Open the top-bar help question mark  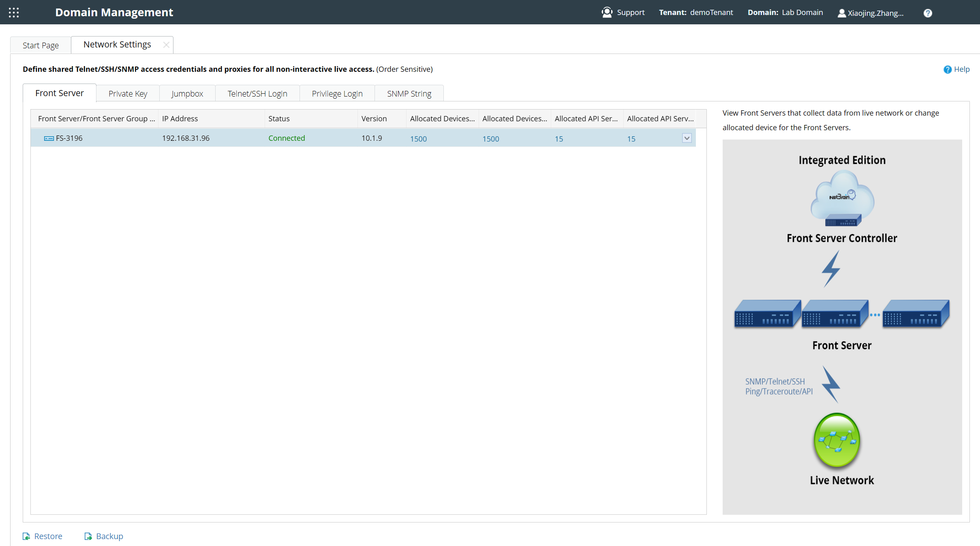click(928, 13)
